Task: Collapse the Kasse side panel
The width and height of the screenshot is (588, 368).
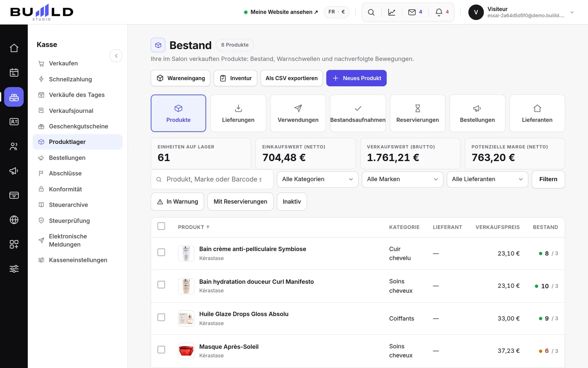Action: 116,56
